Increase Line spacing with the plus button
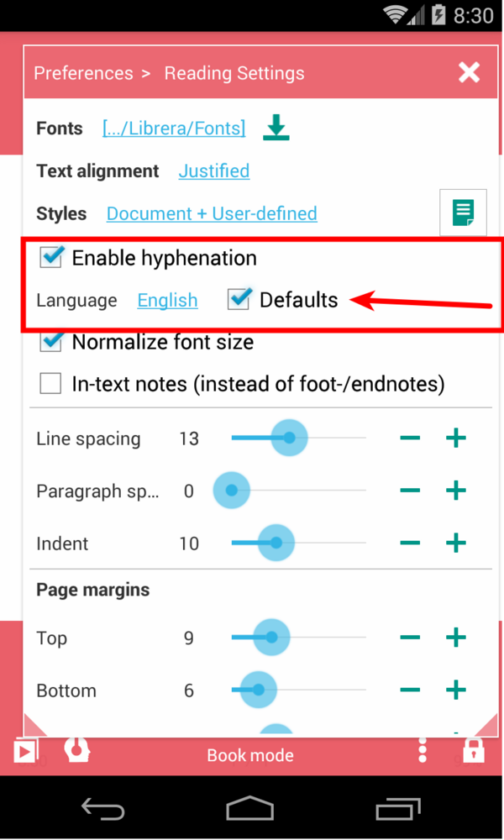 tap(455, 438)
